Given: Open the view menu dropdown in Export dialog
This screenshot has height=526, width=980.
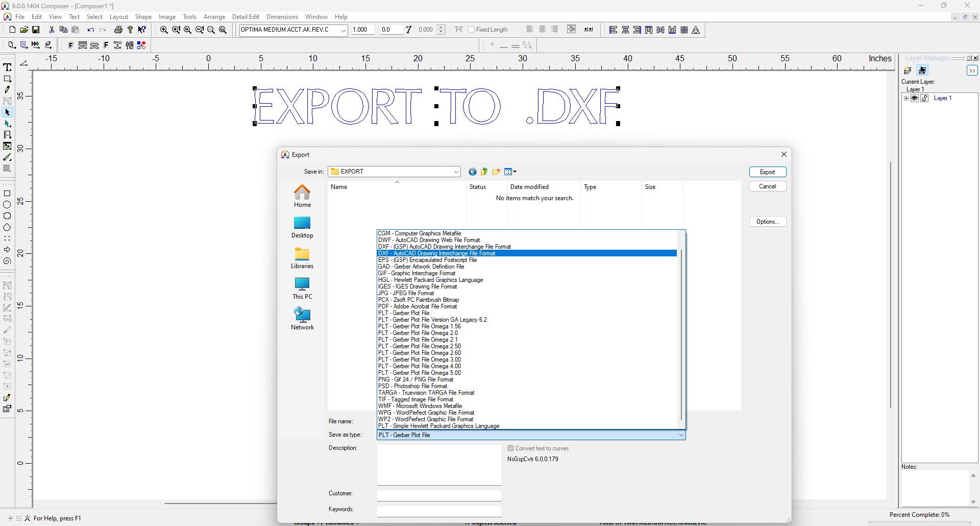Looking at the screenshot, I should [x=510, y=172].
